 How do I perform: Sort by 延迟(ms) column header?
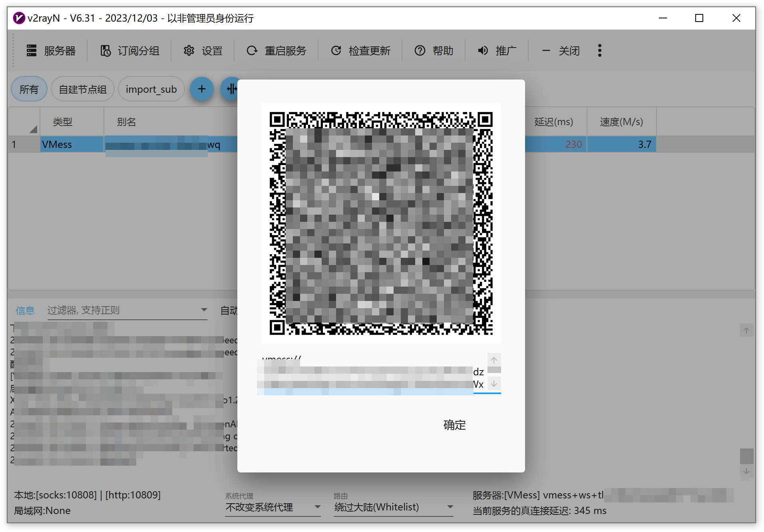[x=553, y=122]
